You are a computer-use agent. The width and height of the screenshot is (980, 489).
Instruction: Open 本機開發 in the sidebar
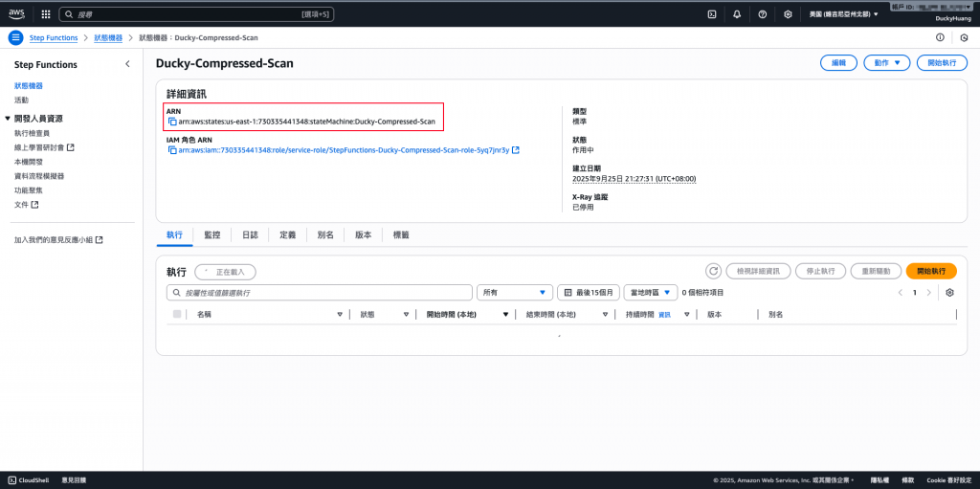click(x=29, y=162)
